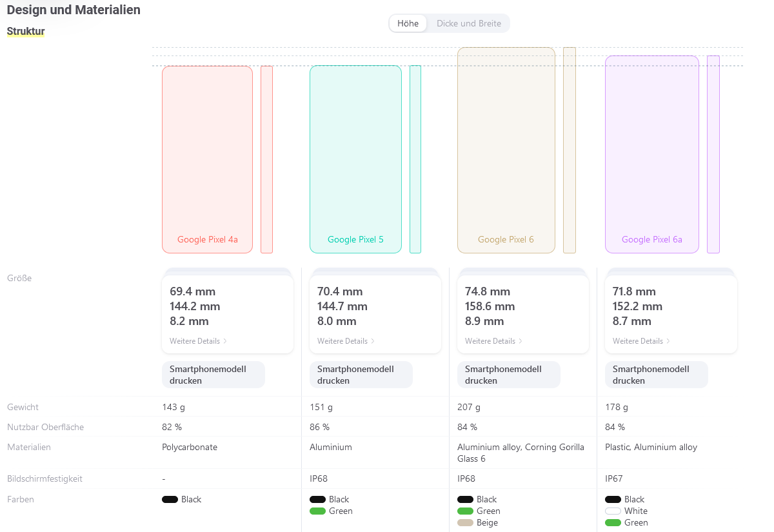Click the Materialien row label

(29, 448)
